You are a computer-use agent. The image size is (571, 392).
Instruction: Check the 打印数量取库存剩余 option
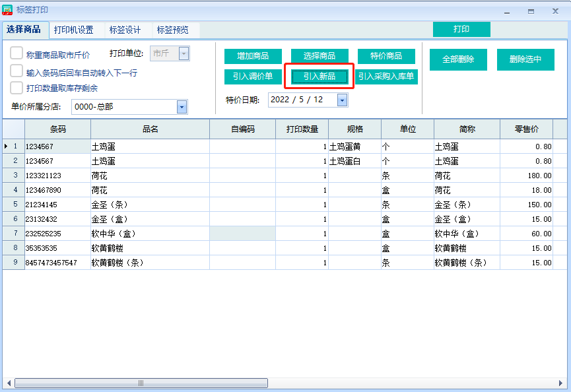tap(17, 88)
